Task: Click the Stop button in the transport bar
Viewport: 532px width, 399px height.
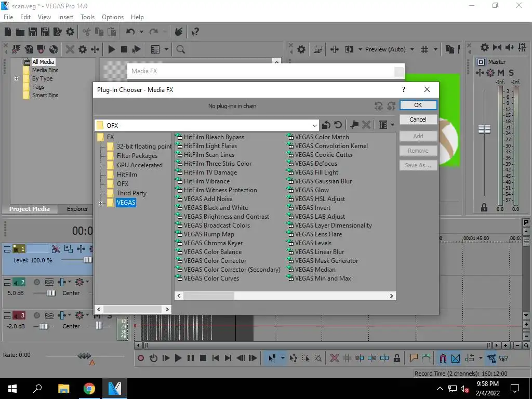Action: pos(203,358)
